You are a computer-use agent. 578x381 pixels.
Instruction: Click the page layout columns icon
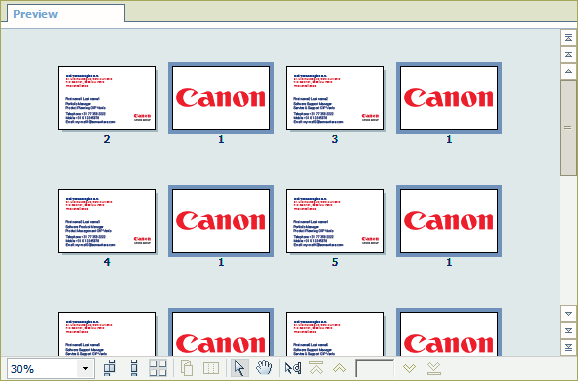(211, 368)
